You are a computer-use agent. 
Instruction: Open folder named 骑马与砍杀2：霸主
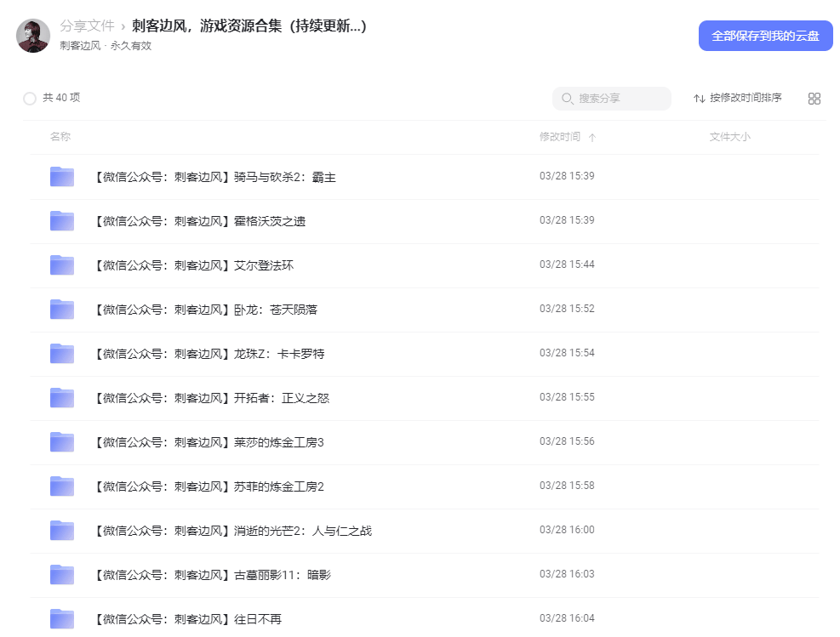click(215, 177)
